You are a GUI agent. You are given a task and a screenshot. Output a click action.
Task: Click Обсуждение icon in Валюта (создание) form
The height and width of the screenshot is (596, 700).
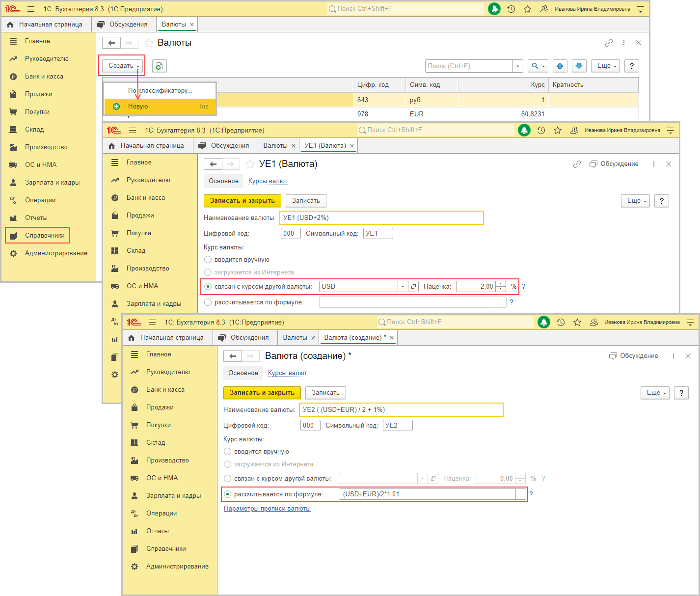(x=613, y=356)
